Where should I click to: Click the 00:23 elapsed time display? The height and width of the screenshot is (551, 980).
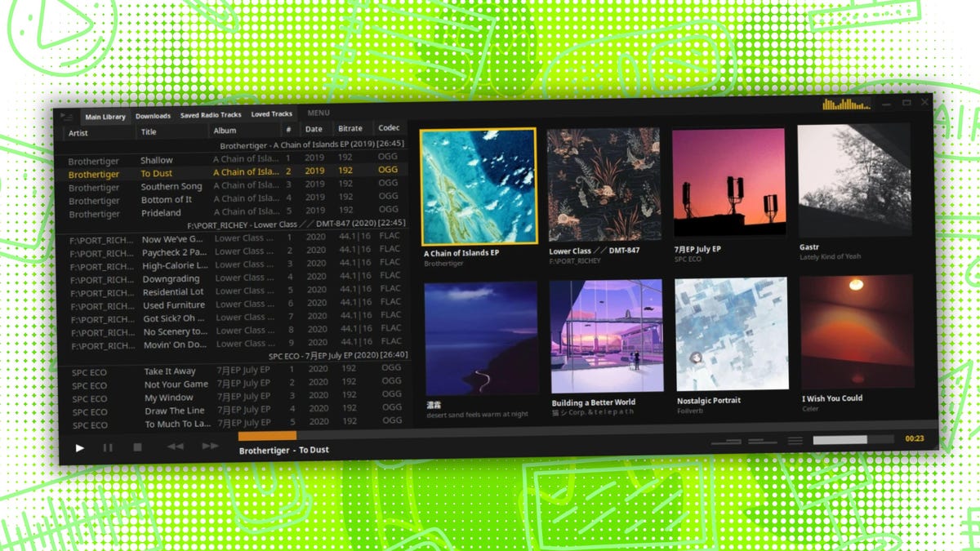point(915,439)
